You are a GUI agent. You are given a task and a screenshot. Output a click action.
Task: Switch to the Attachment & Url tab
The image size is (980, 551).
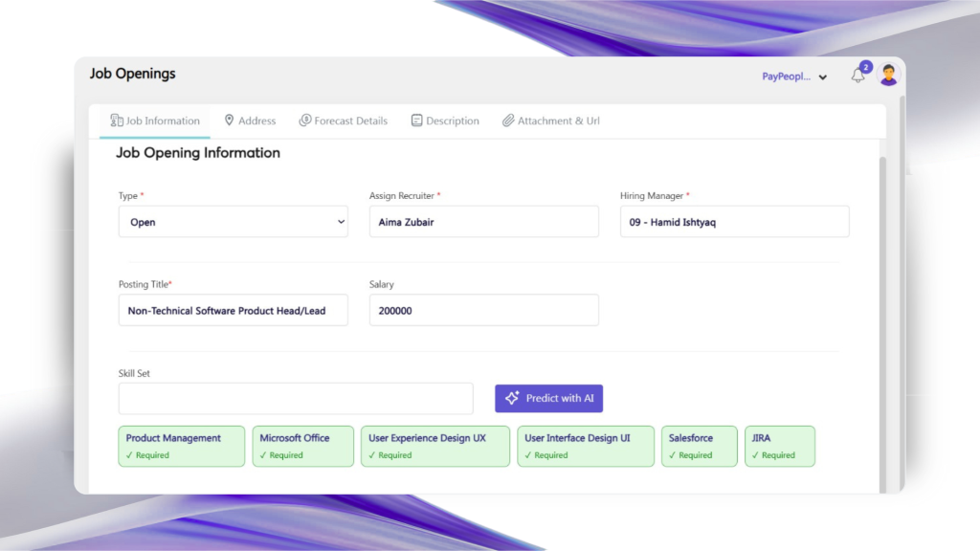point(558,121)
